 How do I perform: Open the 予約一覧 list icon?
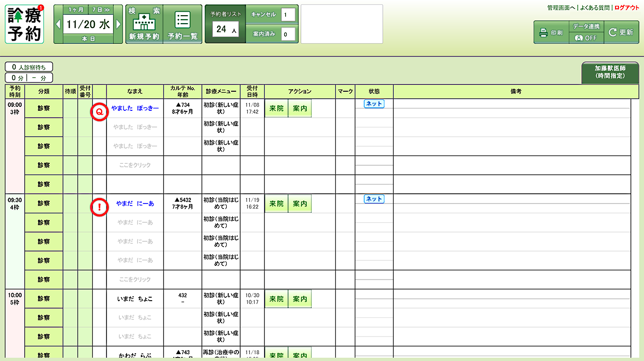point(182,25)
